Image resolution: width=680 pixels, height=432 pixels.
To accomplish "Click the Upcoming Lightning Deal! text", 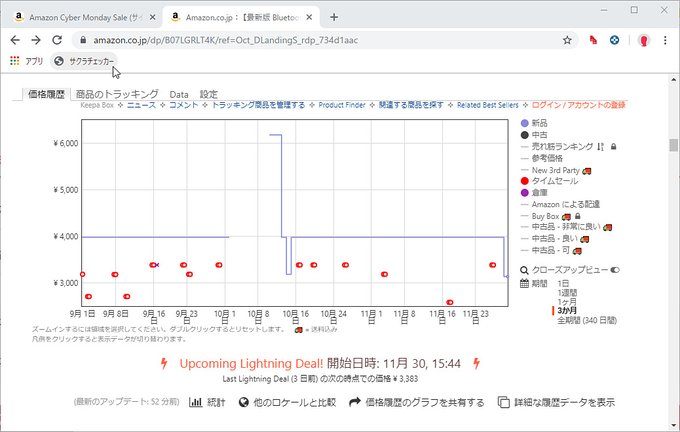I will pyautogui.click(x=252, y=363).
